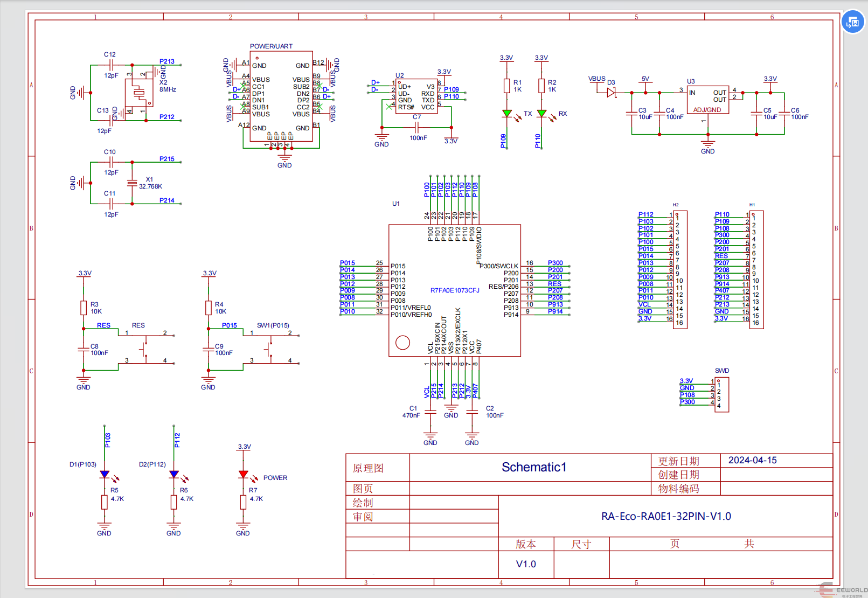Click the C8 capacitor label
868x598 pixels.
[x=94, y=346]
